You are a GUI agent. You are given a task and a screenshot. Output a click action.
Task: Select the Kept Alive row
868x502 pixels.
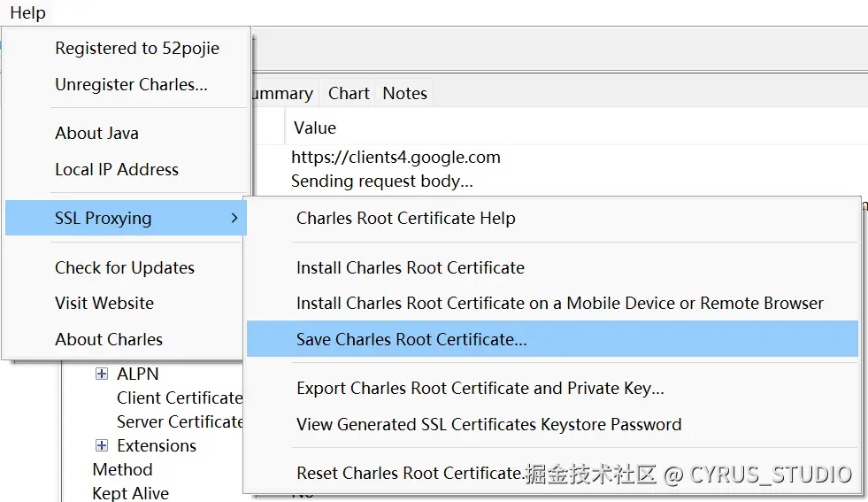pyautogui.click(x=131, y=493)
